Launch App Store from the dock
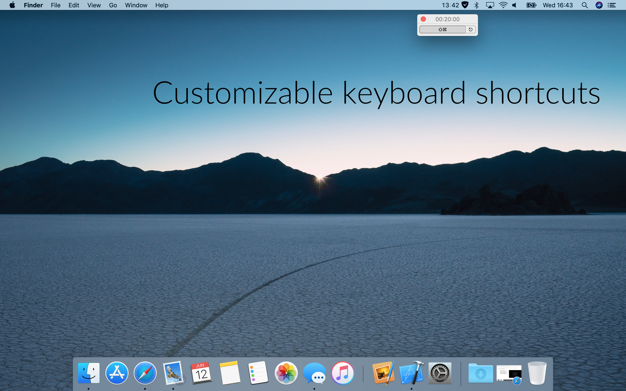626x391 pixels. (117, 373)
